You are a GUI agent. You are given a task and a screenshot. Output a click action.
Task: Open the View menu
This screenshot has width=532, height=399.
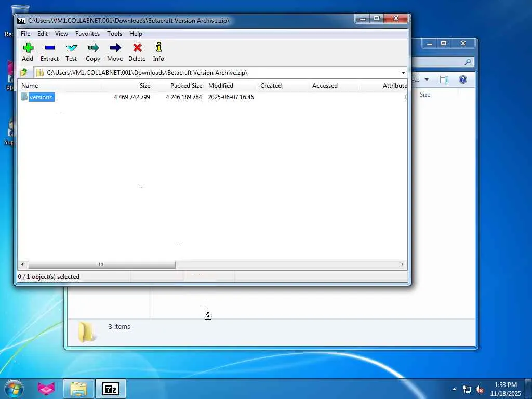pyautogui.click(x=61, y=34)
